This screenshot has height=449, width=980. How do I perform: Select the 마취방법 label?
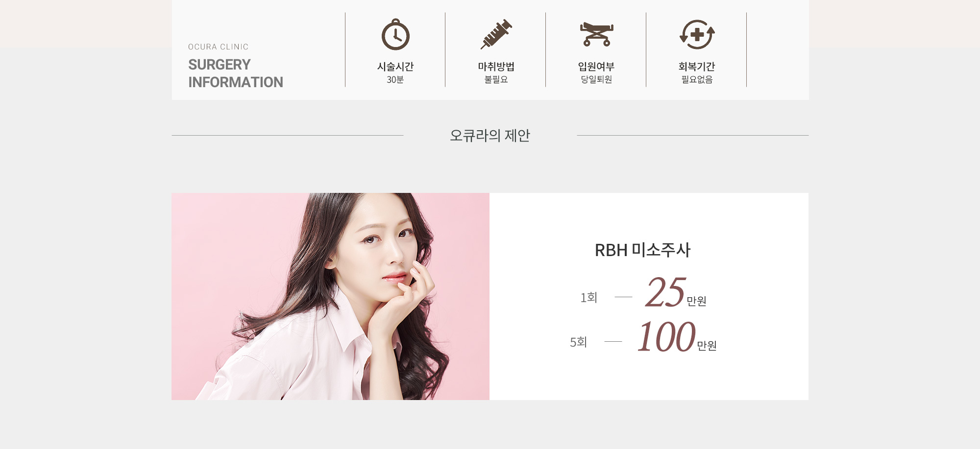[496, 67]
